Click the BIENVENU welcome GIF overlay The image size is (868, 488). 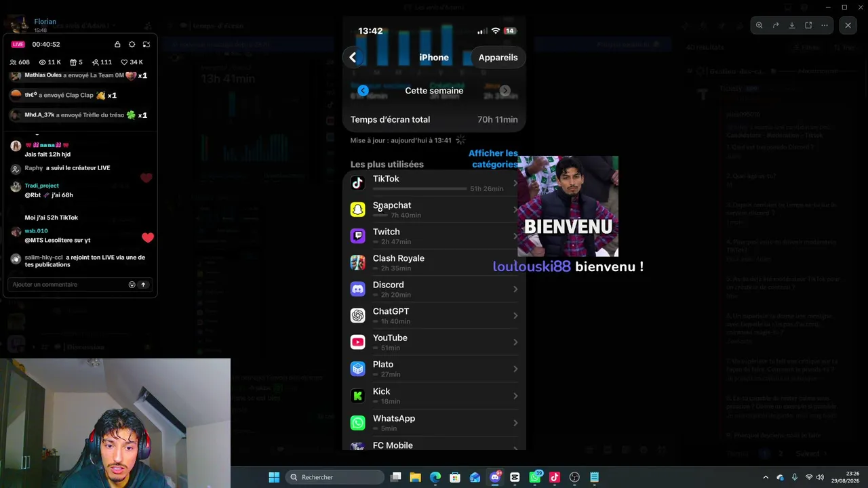(x=568, y=207)
